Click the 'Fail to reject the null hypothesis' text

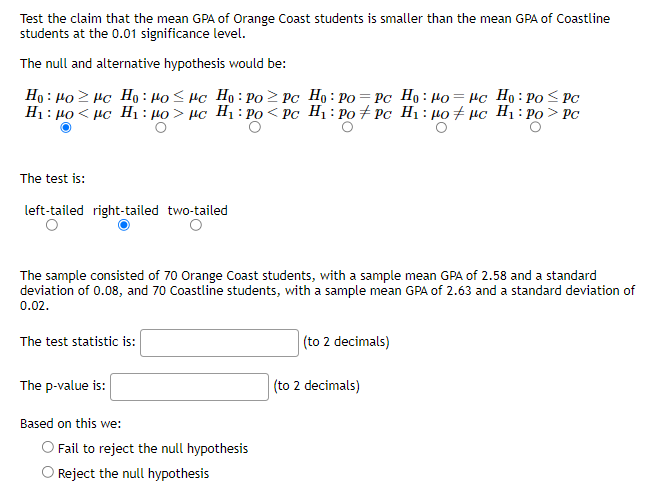click(153, 449)
